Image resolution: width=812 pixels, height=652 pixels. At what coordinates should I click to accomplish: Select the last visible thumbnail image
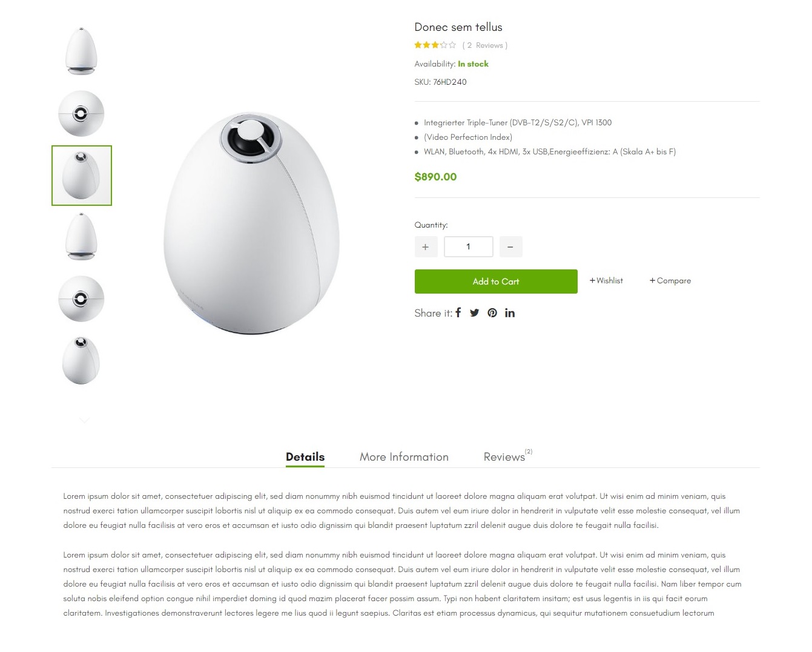pyautogui.click(x=81, y=361)
